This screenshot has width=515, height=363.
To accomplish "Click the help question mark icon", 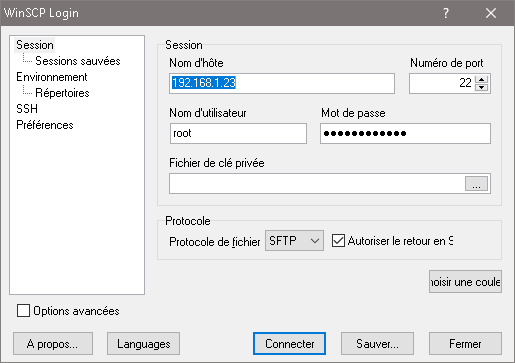I will pyautogui.click(x=446, y=13).
